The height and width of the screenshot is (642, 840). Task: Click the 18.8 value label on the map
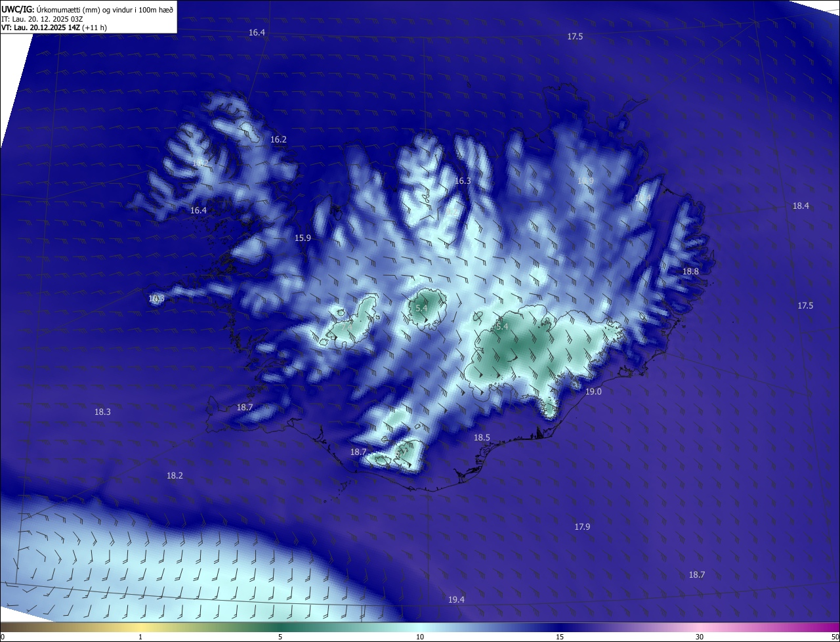(690, 272)
